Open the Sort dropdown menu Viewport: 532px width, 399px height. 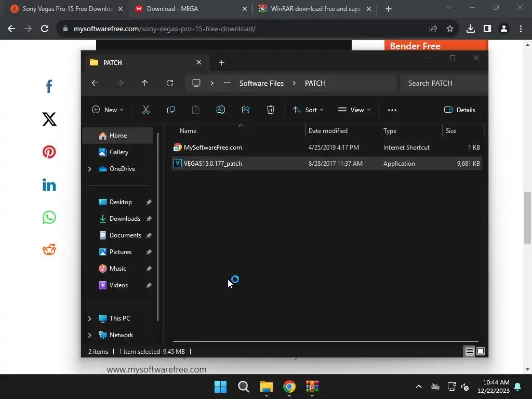(309, 110)
